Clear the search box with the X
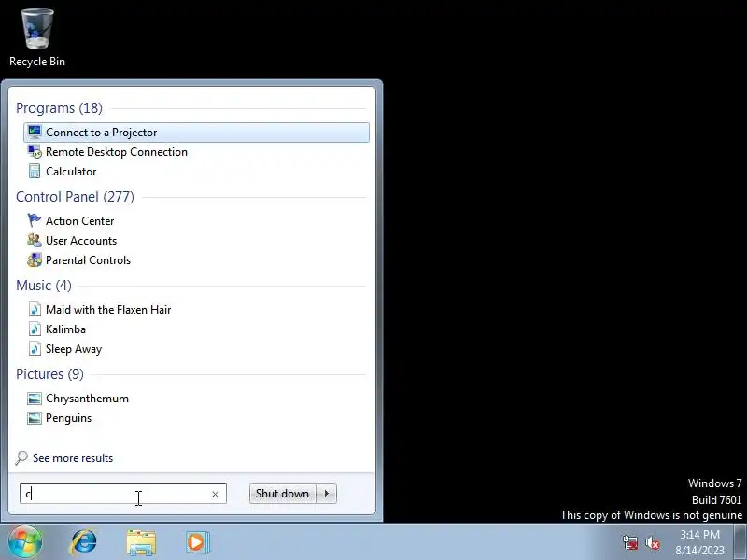The height and width of the screenshot is (560, 747). pos(215,495)
